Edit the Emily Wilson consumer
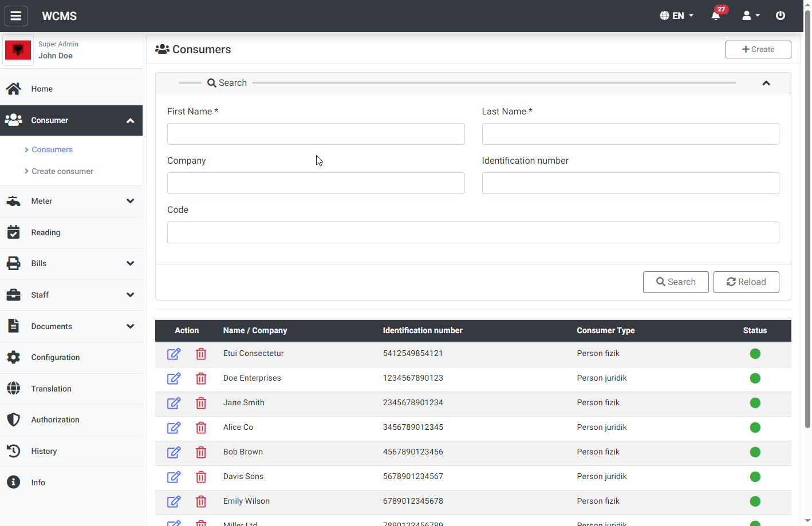This screenshot has width=812, height=526. pos(174,501)
